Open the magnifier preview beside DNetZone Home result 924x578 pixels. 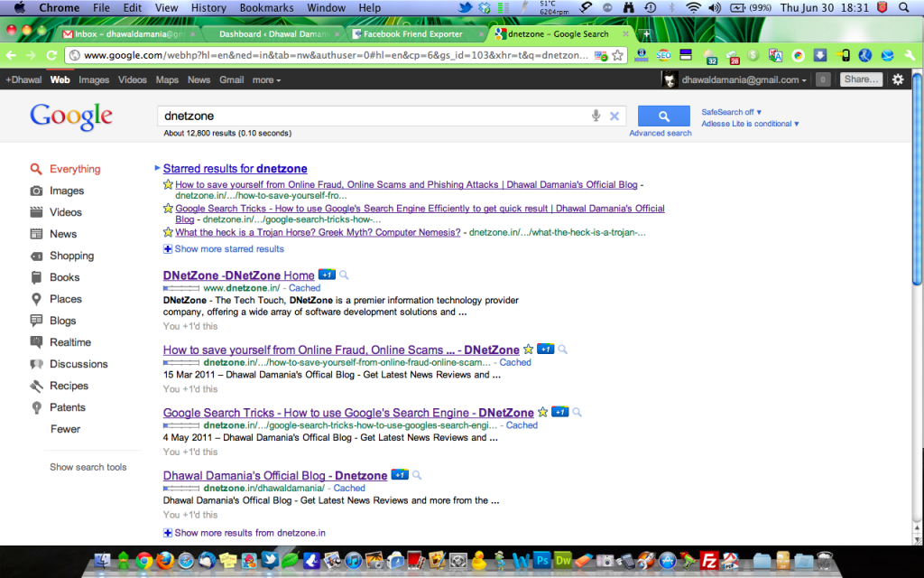(344, 274)
